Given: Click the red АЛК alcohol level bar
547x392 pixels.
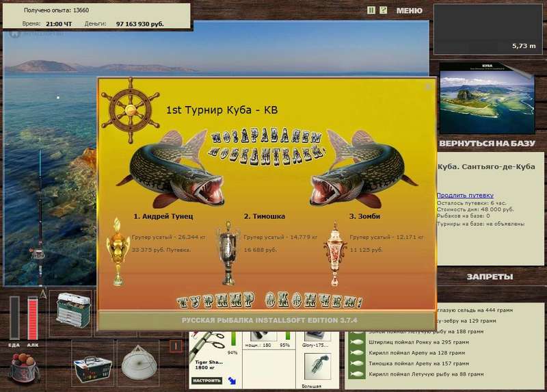Looking at the screenshot, I should coord(32,318).
